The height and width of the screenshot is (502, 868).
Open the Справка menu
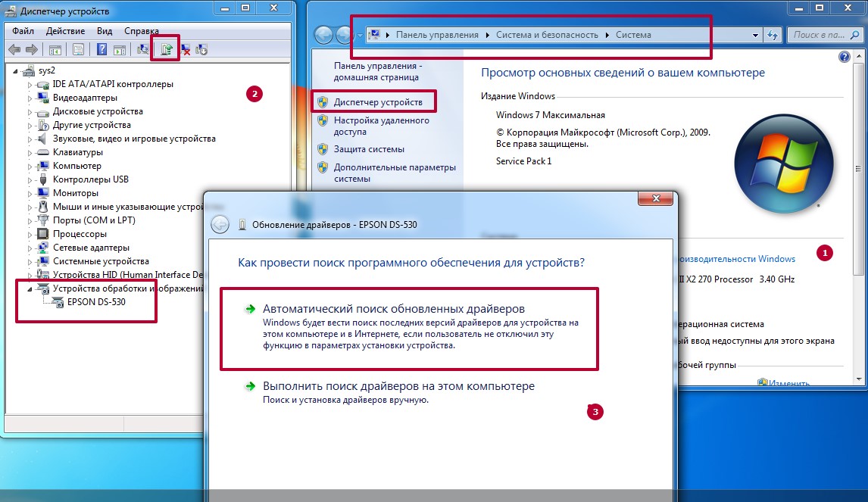coord(141,31)
